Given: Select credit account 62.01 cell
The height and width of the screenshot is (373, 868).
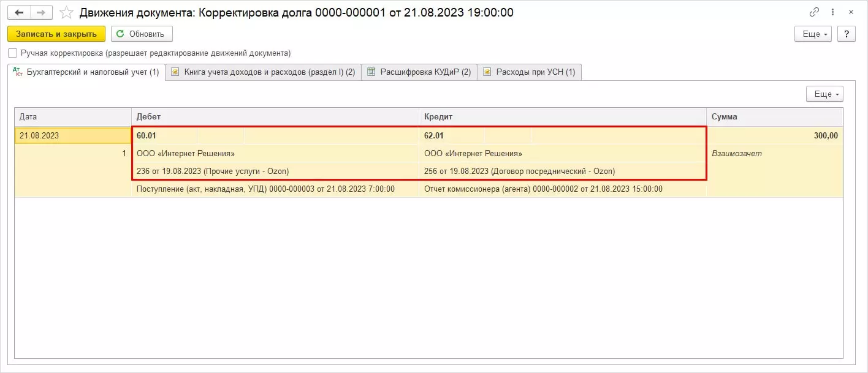Looking at the screenshot, I should [452, 135].
